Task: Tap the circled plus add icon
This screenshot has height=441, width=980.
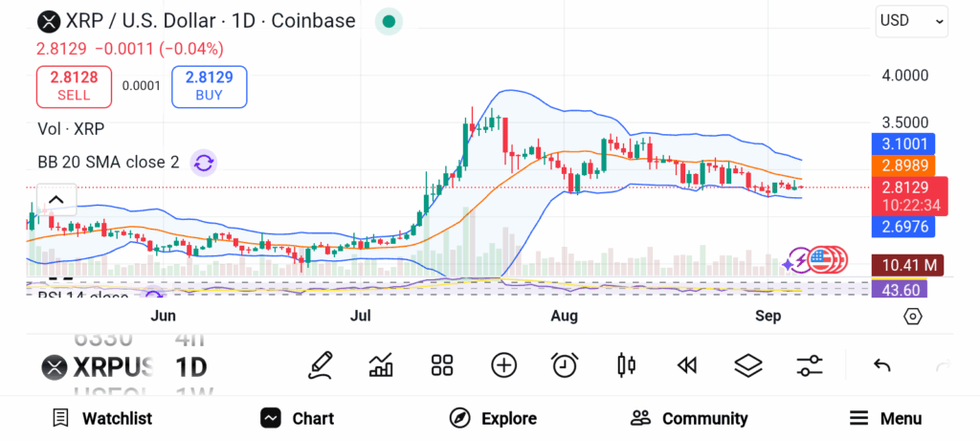Action: pyautogui.click(x=503, y=364)
